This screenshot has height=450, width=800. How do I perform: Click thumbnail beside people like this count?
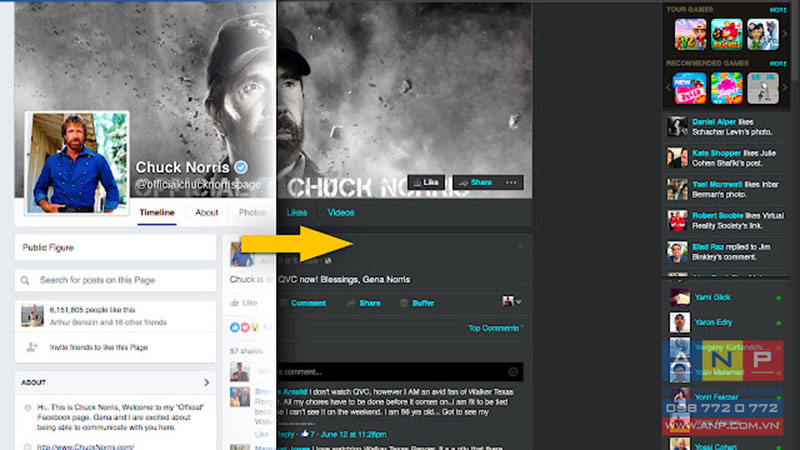[x=32, y=315]
